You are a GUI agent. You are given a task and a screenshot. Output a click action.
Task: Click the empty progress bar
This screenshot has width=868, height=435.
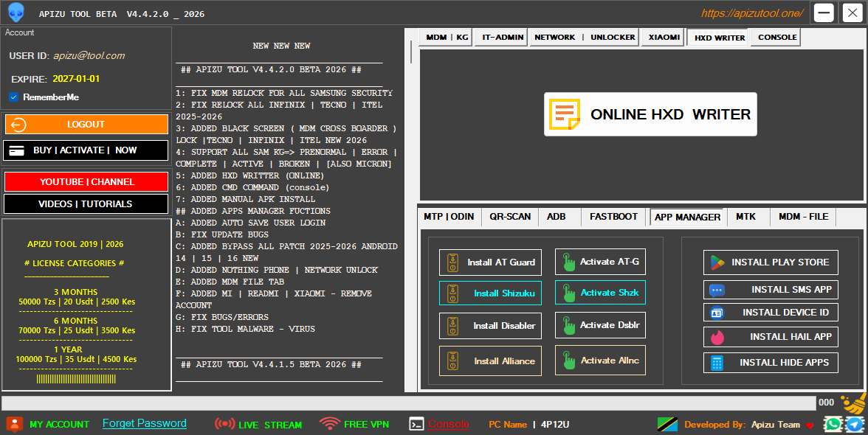[409, 403]
